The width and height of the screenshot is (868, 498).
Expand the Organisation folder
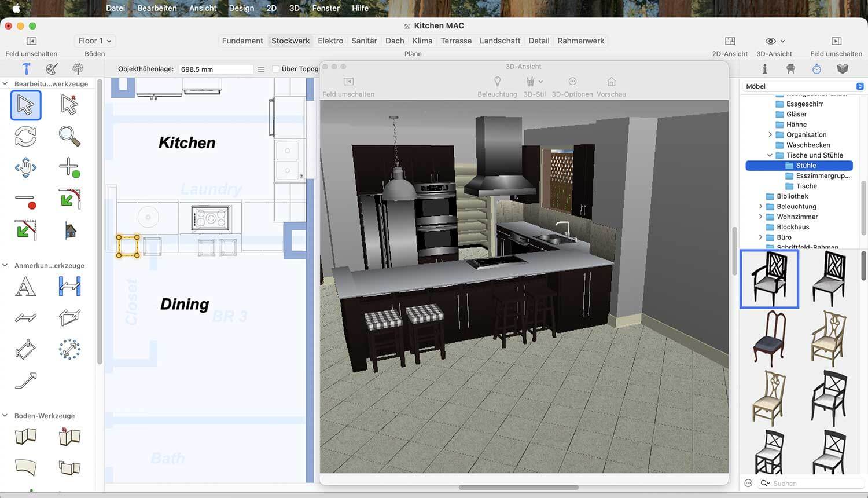coord(770,134)
